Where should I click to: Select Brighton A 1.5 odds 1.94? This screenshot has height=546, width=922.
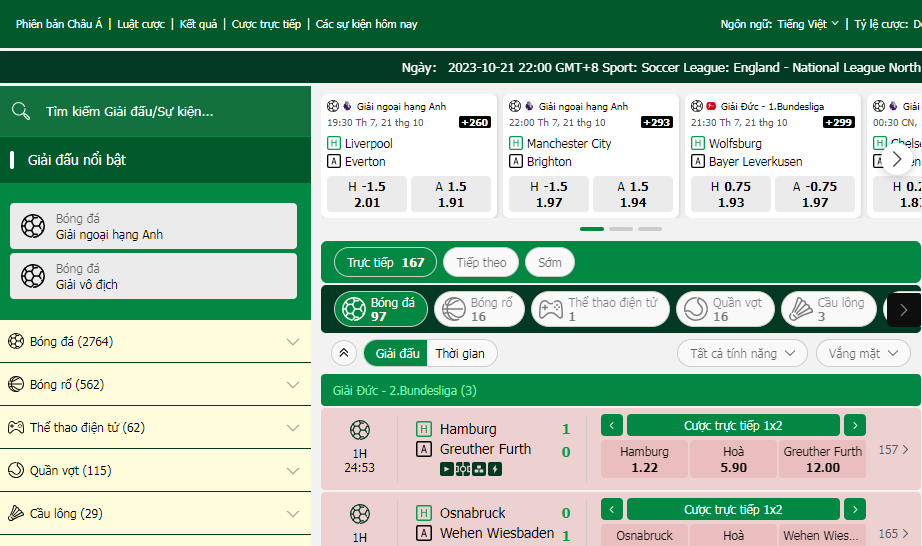pyautogui.click(x=633, y=194)
